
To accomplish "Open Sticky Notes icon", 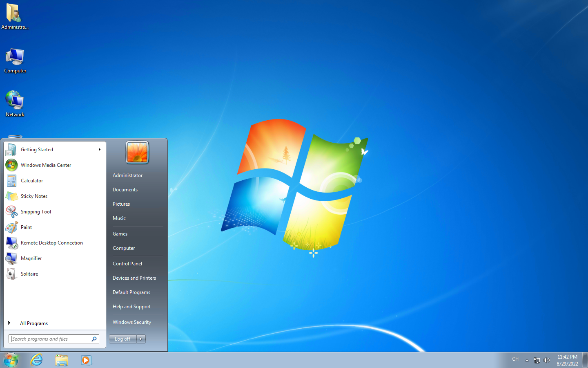I will pyautogui.click(x=11, y=196).
